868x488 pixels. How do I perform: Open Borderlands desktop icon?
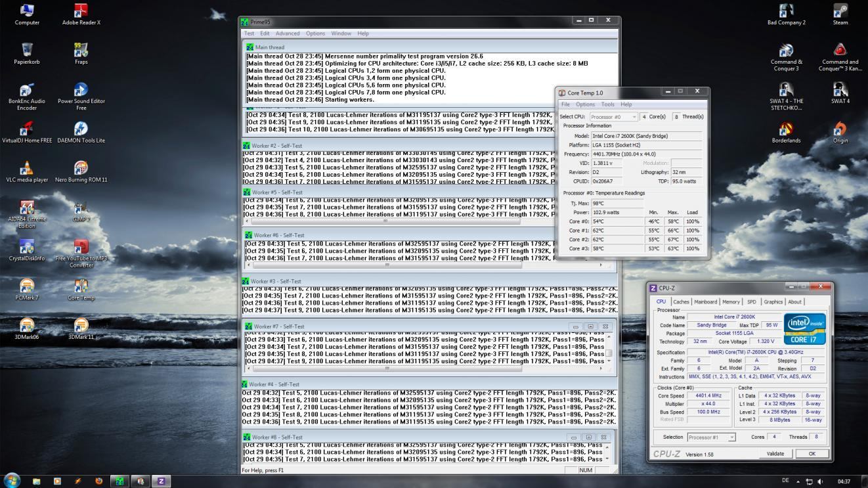786,132
